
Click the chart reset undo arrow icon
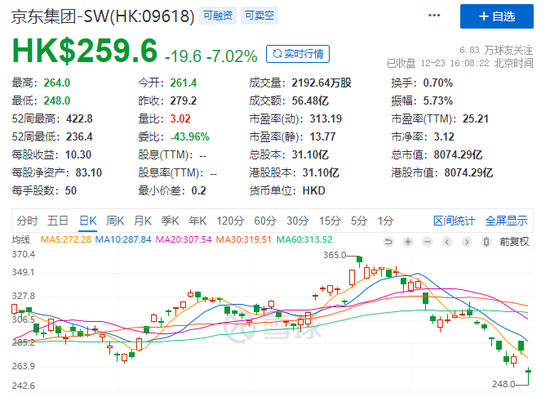(388, 242)
